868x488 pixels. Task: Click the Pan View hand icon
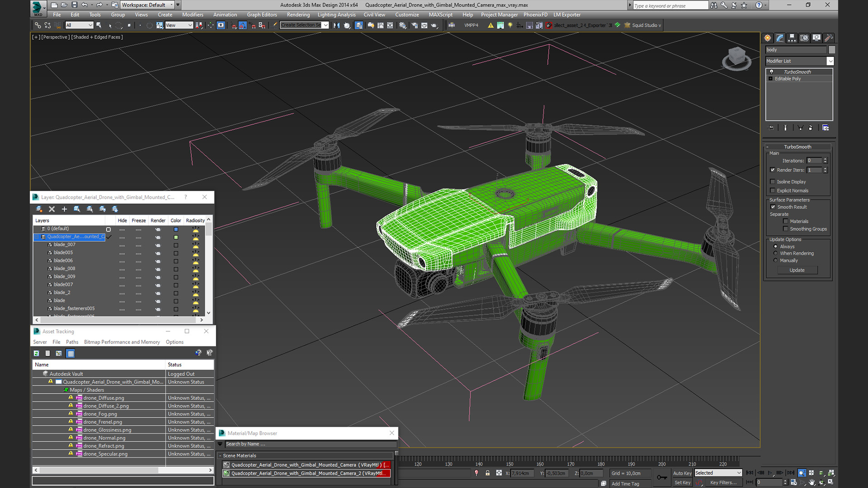812,482
